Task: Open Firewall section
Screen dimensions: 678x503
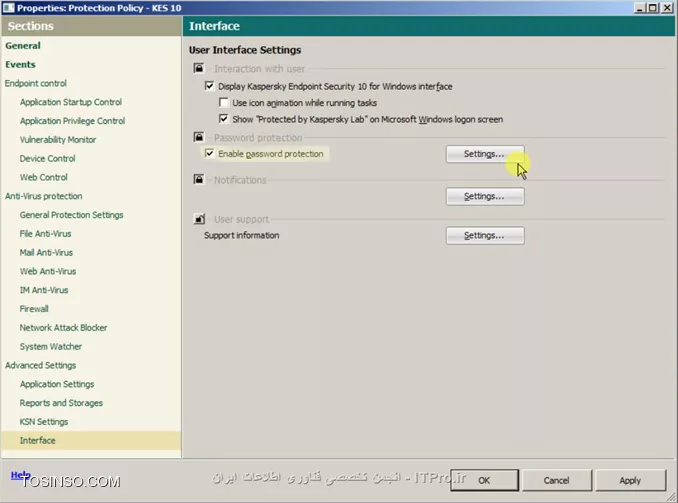Action: click(x=34, y=309)
